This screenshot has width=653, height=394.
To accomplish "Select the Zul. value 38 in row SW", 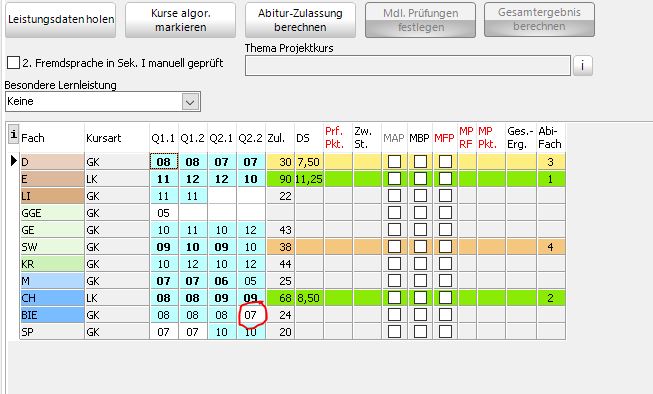I will [280, 247].
